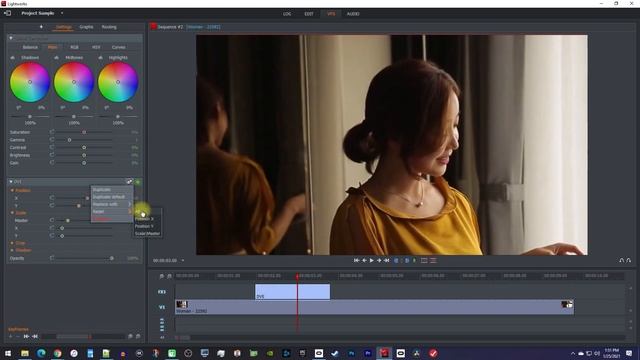Open the Project Sample dropdown
The image size is (640, 360).
pos(62,13)
